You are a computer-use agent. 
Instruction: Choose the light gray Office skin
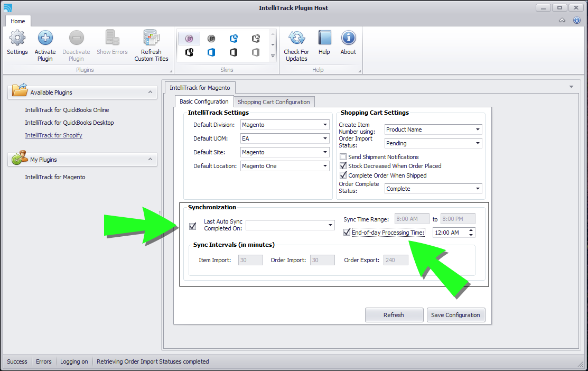(x=256, y=52)
